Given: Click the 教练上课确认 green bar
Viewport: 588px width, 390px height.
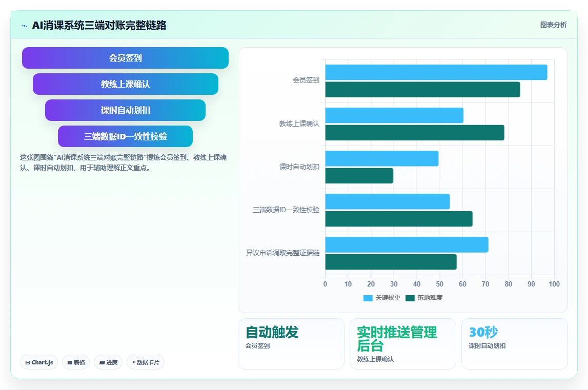Looking at the screenshot, I should point(415,133).
